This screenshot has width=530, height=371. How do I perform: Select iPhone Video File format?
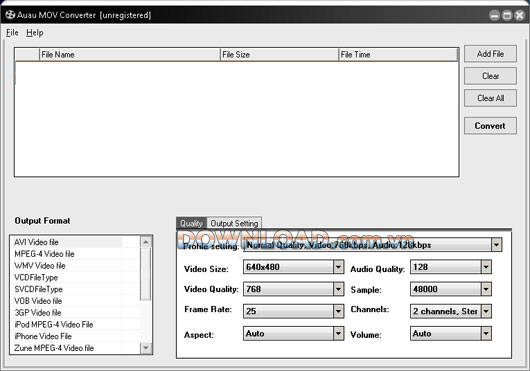point(75,337)
